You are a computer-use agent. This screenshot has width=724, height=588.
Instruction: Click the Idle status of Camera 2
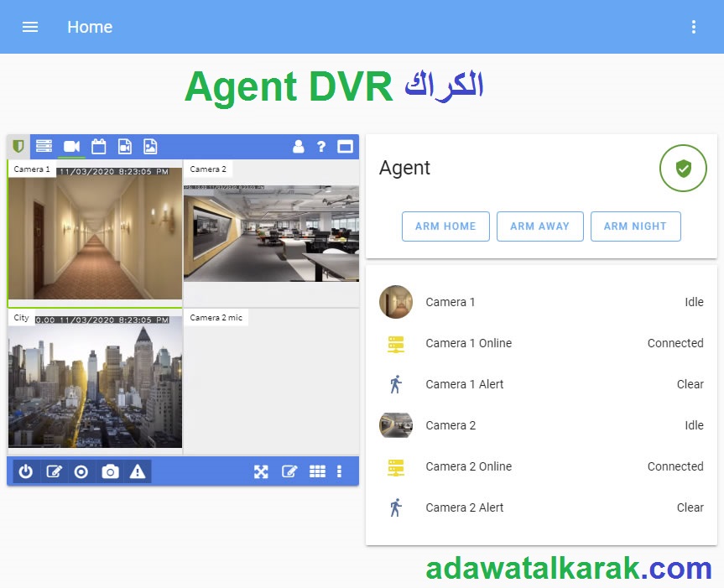coord(694,425)
